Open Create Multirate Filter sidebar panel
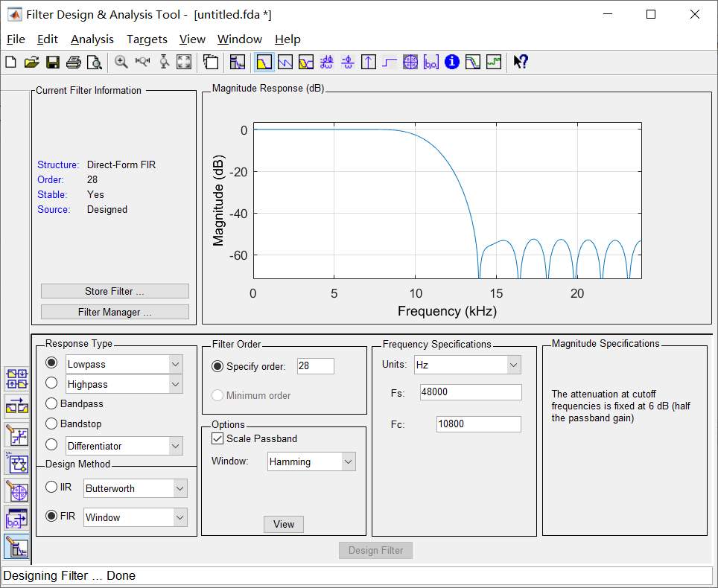This screenshot has width=718, height=588. (x=17, y=379)
